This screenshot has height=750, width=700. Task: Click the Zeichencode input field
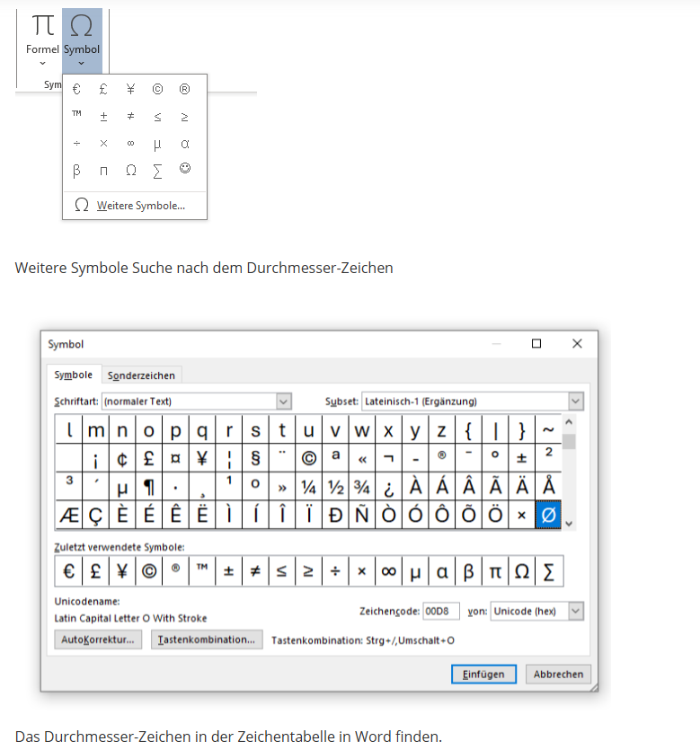coord(440,612)
